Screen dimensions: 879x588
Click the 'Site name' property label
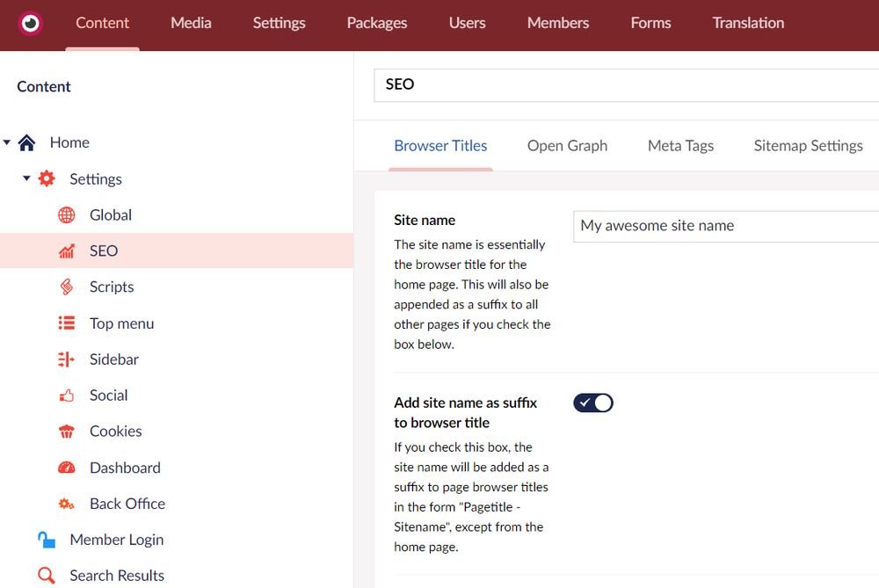click(x=425, y=221)
